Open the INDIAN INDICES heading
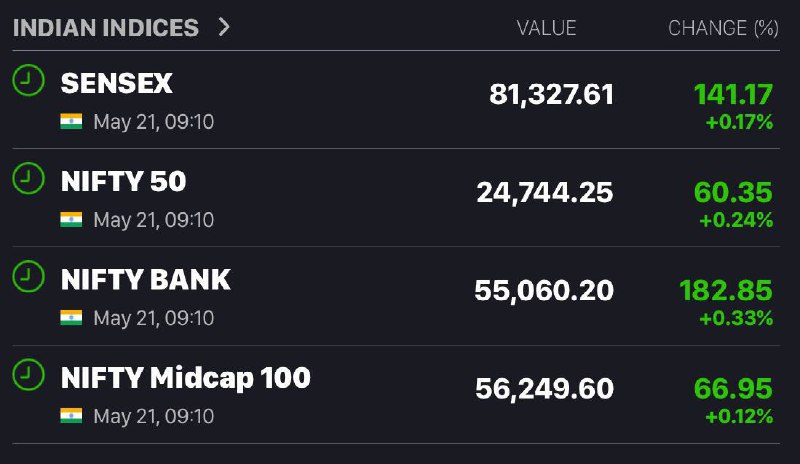The width and height of the screenshot is (800, 464). (106, 28)
